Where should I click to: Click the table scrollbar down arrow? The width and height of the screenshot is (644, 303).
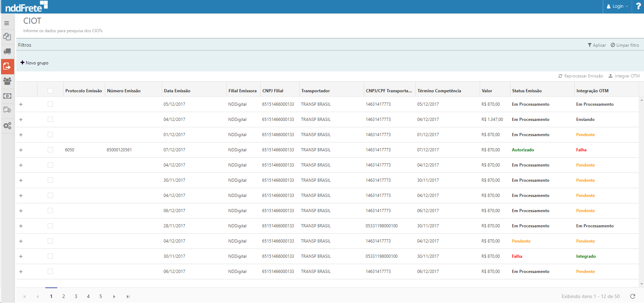641,284
